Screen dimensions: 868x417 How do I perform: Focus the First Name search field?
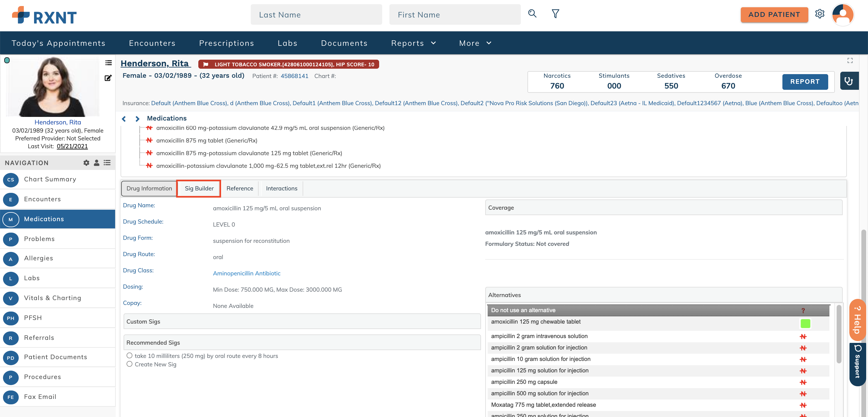pyautogui.click(x=454, y=14)
